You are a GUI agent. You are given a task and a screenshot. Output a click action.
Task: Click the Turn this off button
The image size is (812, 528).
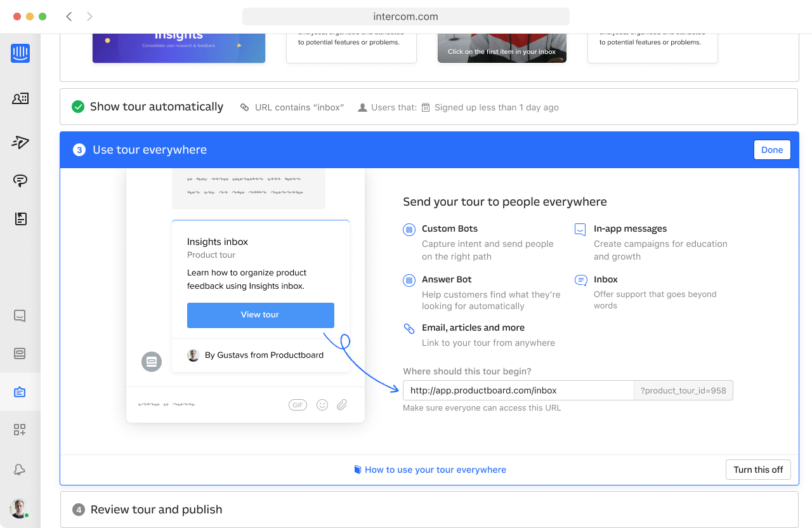click(758, 470)
